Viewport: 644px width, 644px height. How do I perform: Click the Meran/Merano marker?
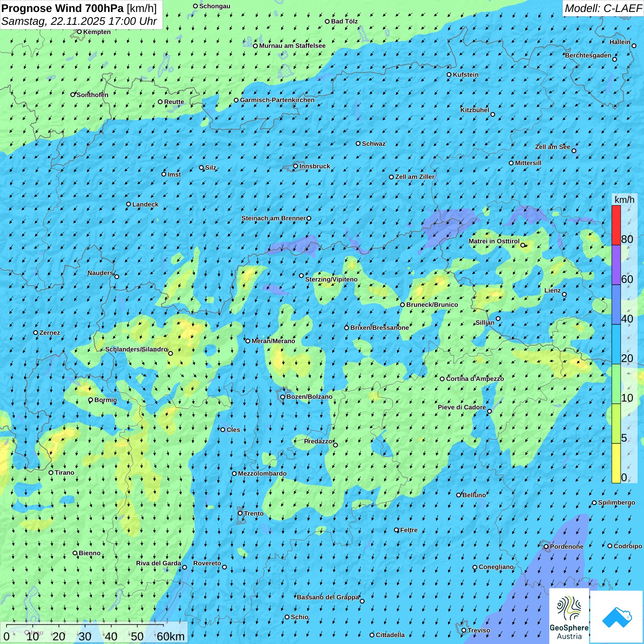(248, 341)
